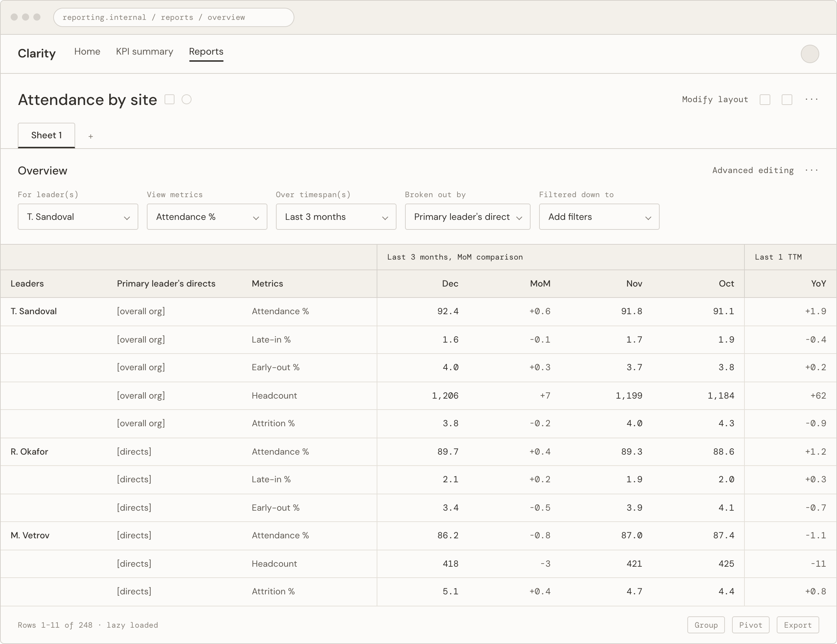Click the Metrics column header
837x644 pixels.
[267, 283]
